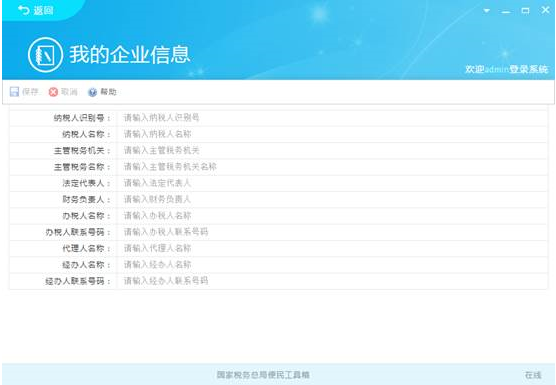Minimize the window
556x385 pixels.
[506, 11]
